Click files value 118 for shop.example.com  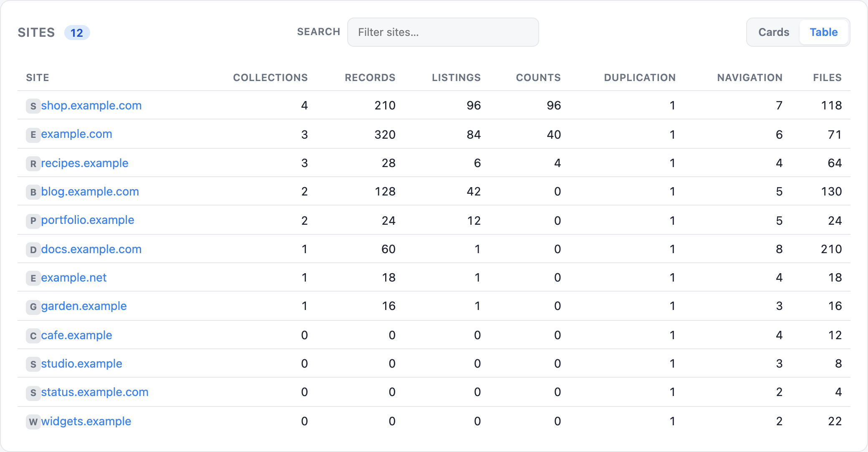click(x=831, y=106)
